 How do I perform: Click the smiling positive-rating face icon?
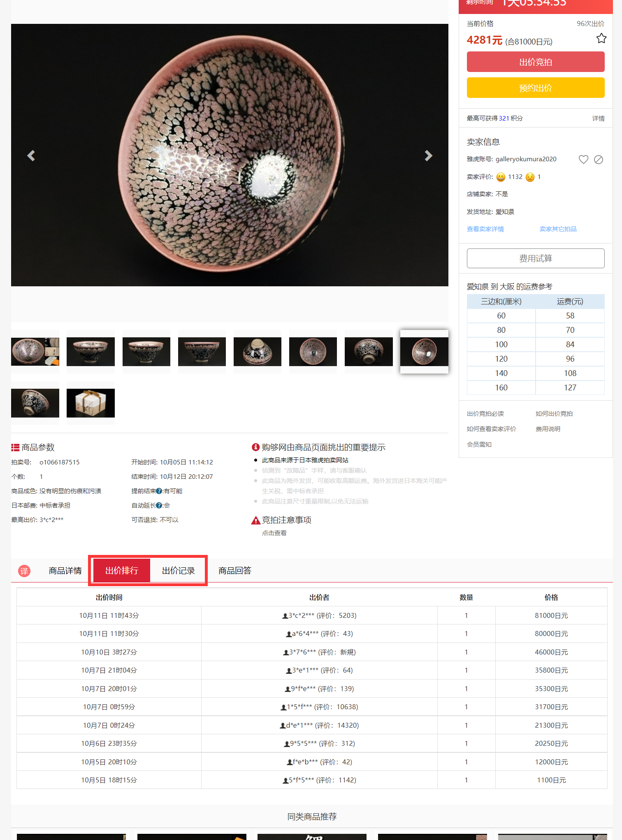click(x=501, y=177)
